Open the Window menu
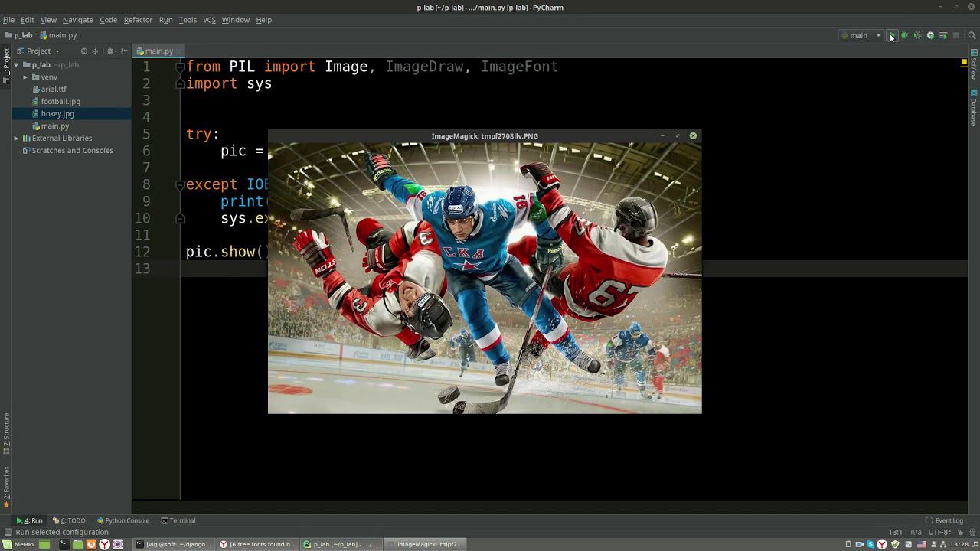The image size is (980, 551). point(235,20)
